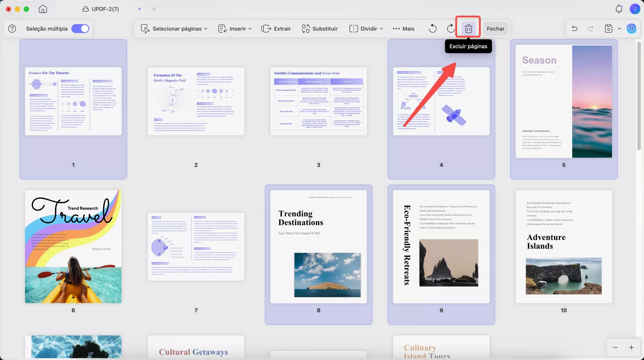The image size is (644, 360).
Task: Rotate pages clockwise
Action: 451,29
